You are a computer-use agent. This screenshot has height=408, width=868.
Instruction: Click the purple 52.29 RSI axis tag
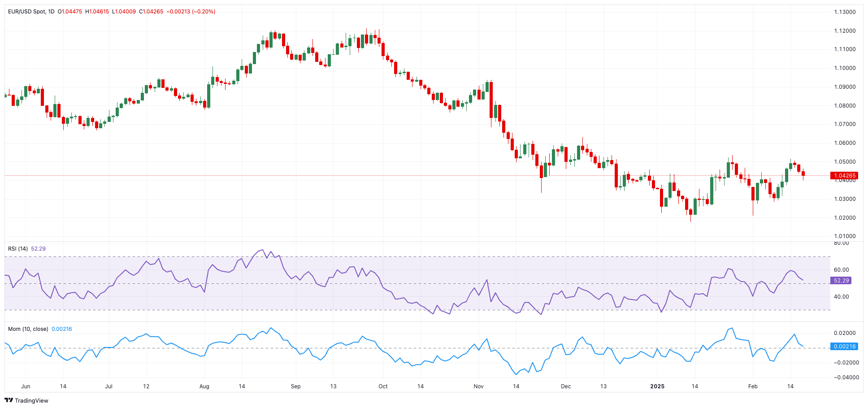(841, 281)
